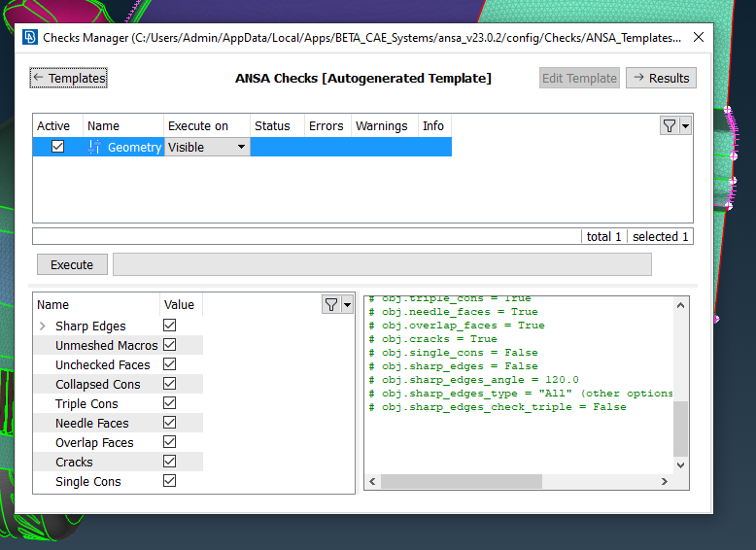The width and height of the screenshot is (756, 550).
Task: Toggle the Needle Faces checkbox
Action: coord(169,423)
